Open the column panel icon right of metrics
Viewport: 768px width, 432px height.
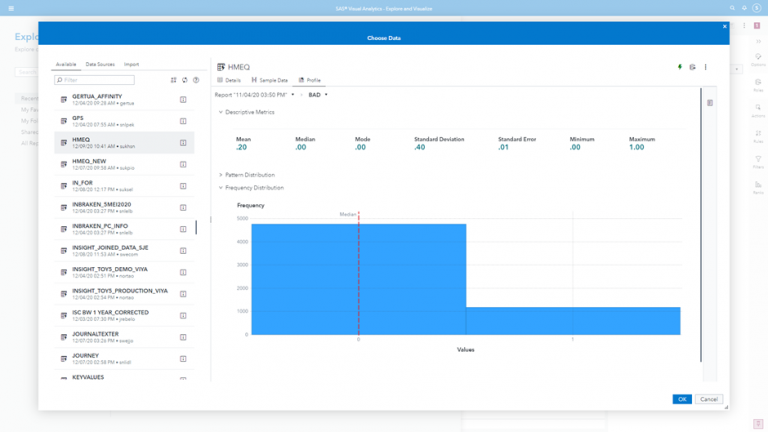click(x=710, y=103)
